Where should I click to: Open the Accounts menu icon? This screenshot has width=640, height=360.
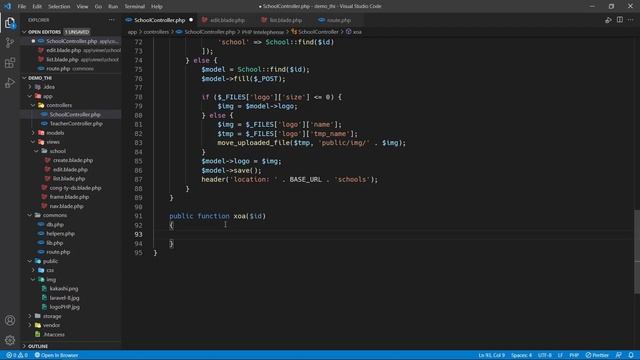[10, 320]
